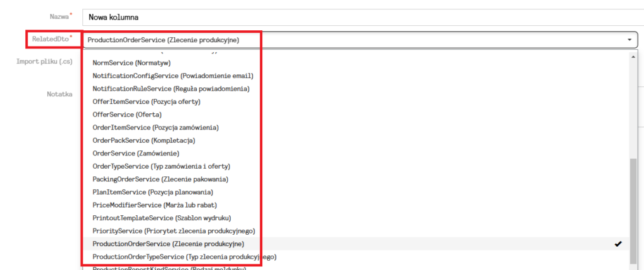This screenshot has height=270, width=644.
Task: Open the RelatedDto dropdown arrow
Action: coord(630,40)
